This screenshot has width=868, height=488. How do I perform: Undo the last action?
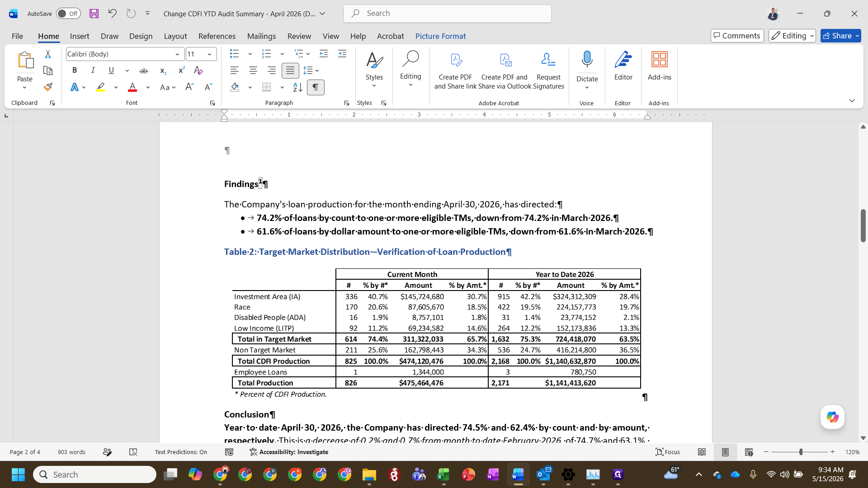[112, 14]
